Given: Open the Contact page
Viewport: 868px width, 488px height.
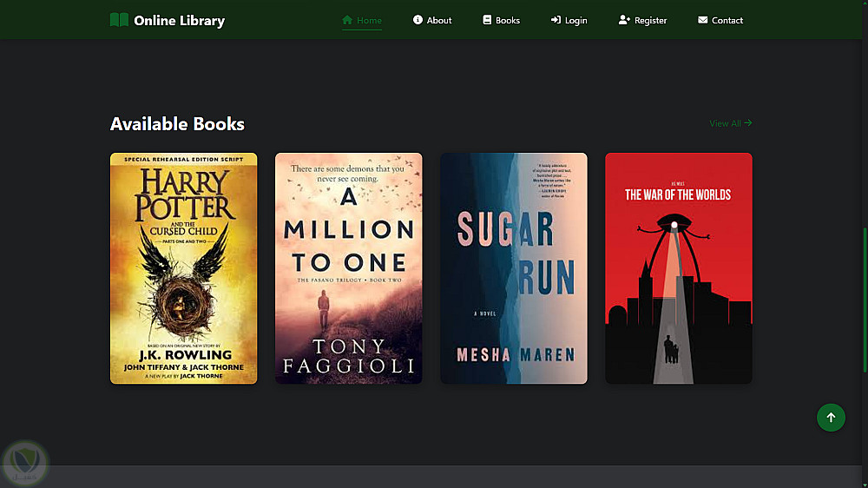Looking at the screenshot, I should [720, 21].
